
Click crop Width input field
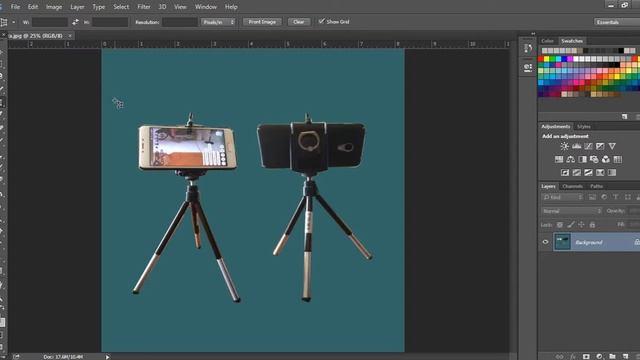click(50, 22)
